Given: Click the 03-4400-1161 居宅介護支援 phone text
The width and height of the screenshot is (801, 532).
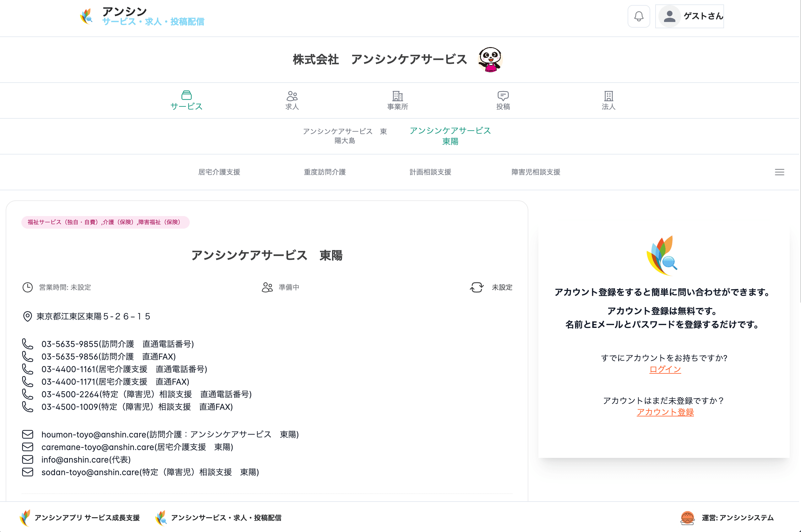Looking at the screenshot, I should pos(124,369).
